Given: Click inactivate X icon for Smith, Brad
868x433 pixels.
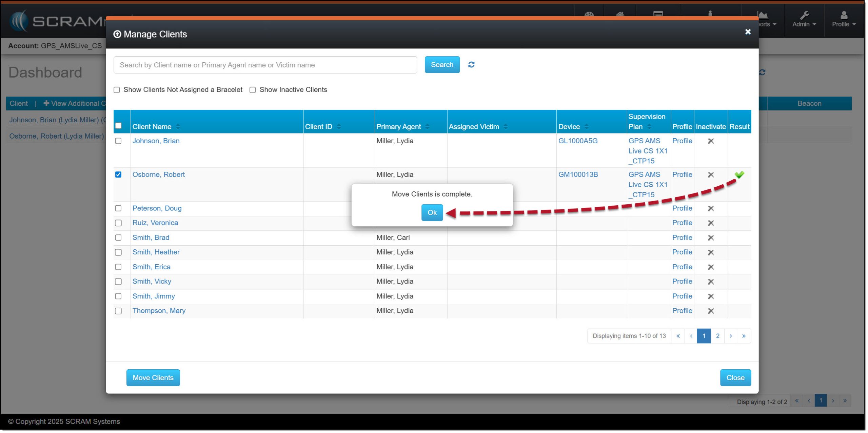Looking at the screenshot, I should (711, 238).
